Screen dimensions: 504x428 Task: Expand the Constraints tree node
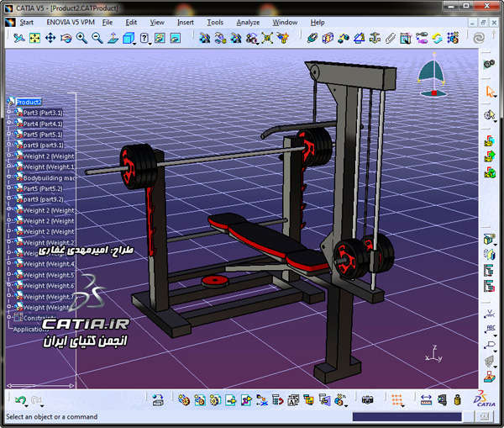(8, 317)
